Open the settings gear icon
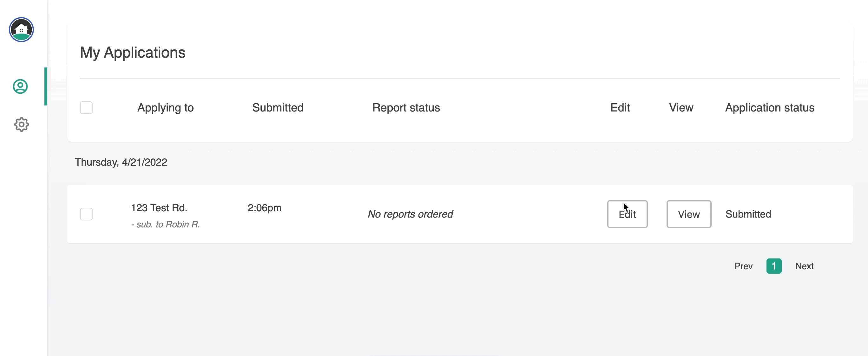 (21, 124)
